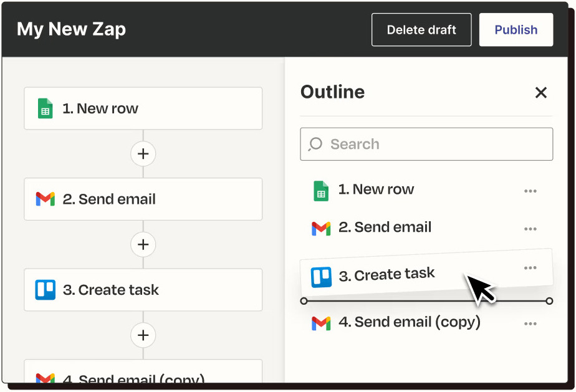Close the Outline panel
The height and width of the screenshot is (392, 576).
point(540,93)
